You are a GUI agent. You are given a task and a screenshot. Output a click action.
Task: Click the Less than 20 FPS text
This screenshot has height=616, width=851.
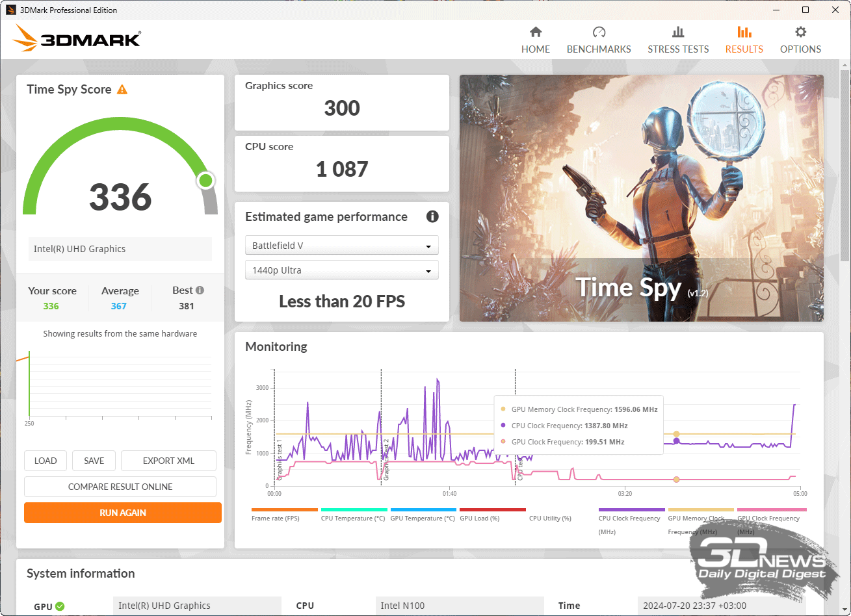342,302
